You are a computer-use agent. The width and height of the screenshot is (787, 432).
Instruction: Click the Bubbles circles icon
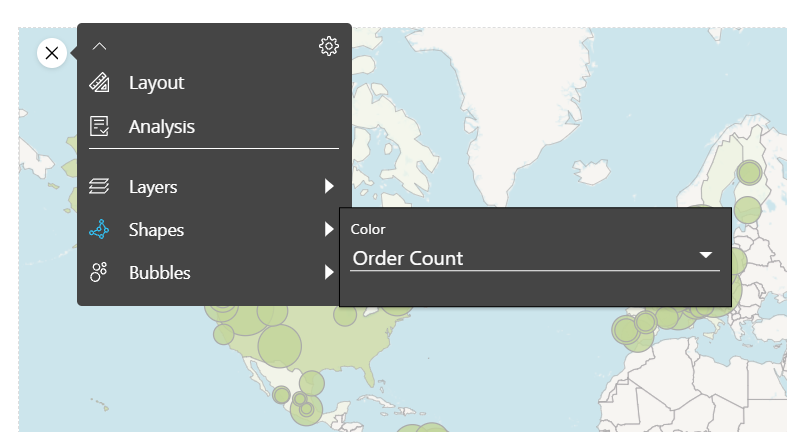(99, 272)
